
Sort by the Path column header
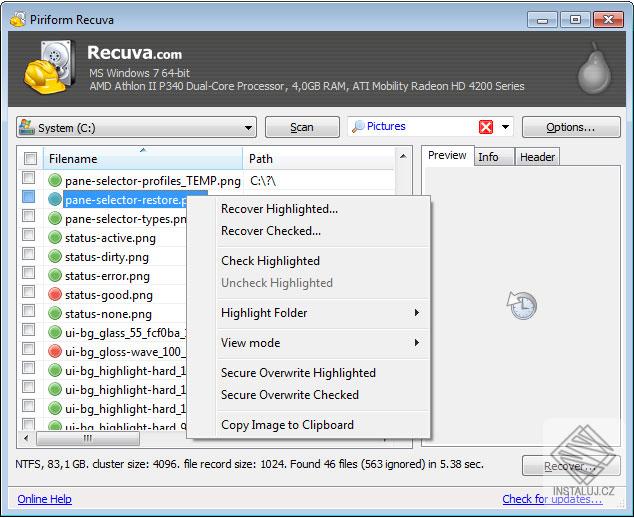318,159
